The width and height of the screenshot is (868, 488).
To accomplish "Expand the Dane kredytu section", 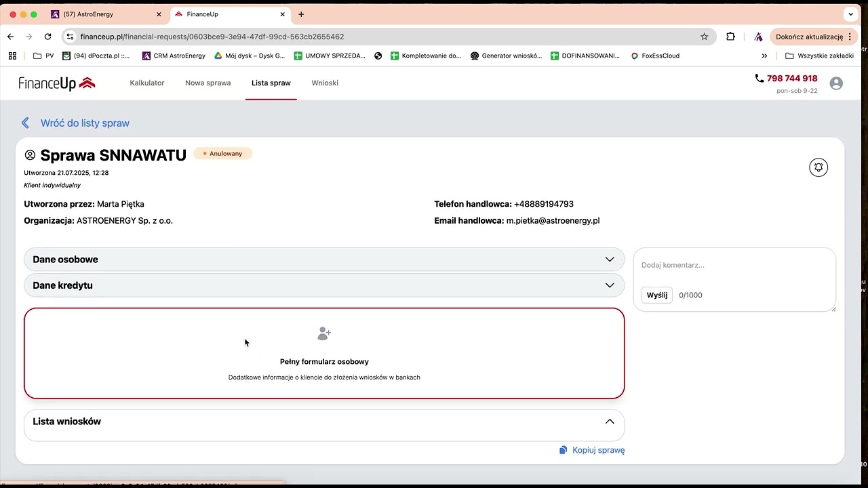I will [324, 285].
